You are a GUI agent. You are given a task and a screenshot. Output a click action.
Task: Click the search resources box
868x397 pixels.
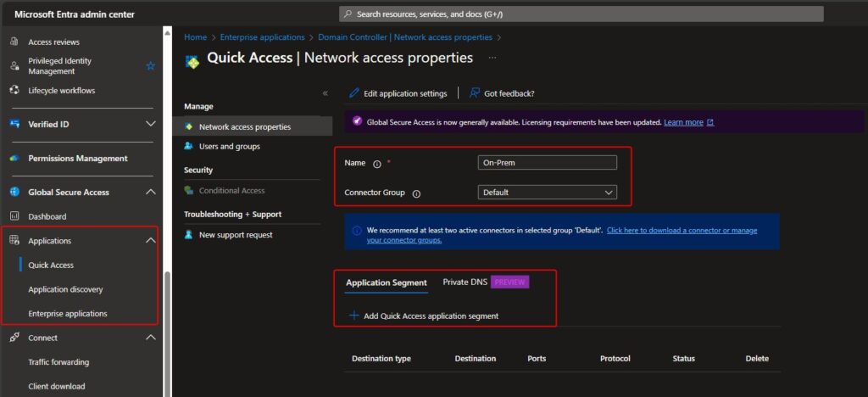pos(581,14)
